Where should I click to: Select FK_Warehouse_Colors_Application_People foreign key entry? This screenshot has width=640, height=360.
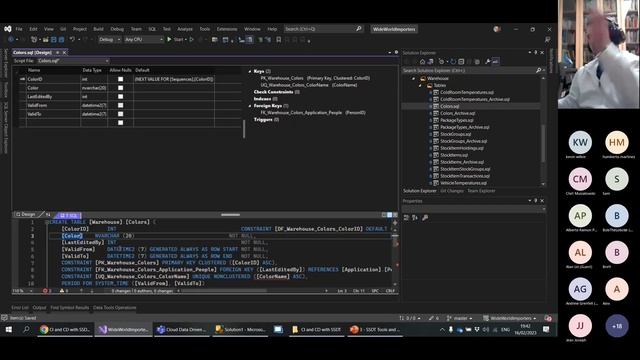(x=313, y=113)
